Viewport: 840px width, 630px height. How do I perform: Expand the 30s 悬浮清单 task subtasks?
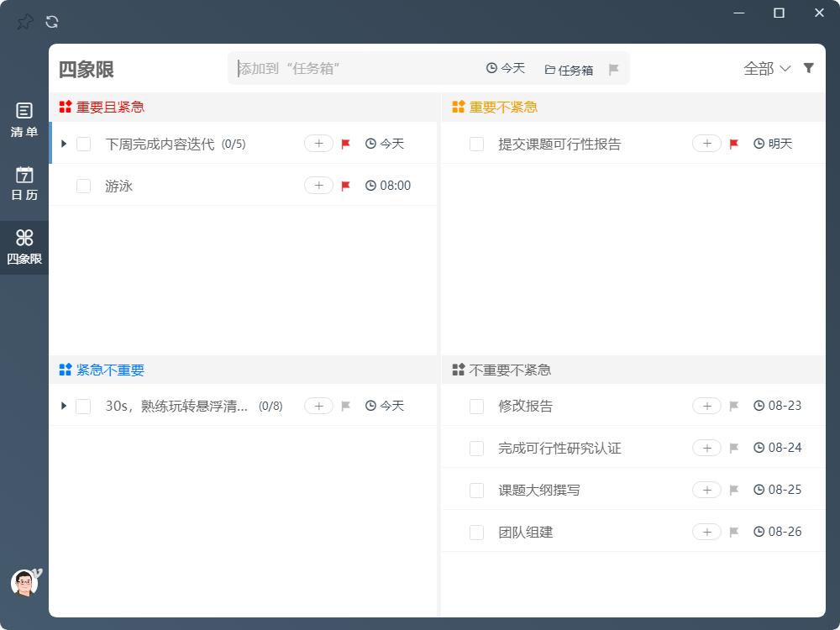coord(64,406)
